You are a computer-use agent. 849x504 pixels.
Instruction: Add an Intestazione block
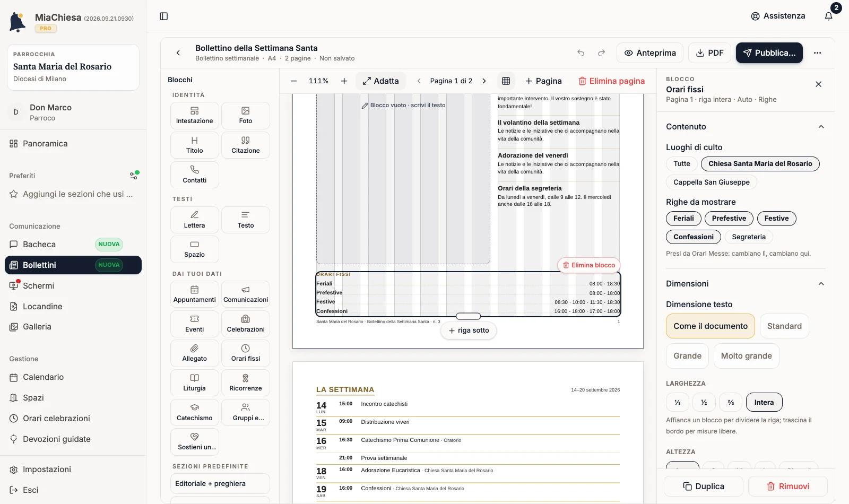195,116
